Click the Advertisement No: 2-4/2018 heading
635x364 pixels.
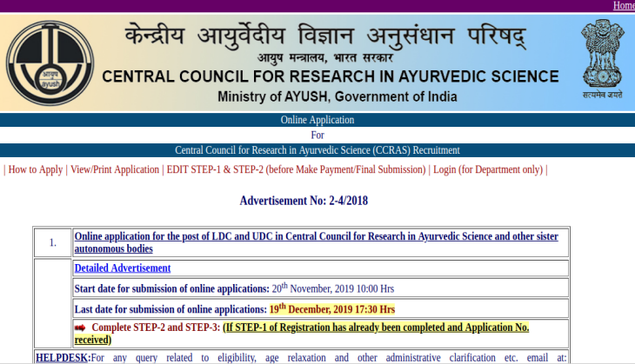click(304, 201)
